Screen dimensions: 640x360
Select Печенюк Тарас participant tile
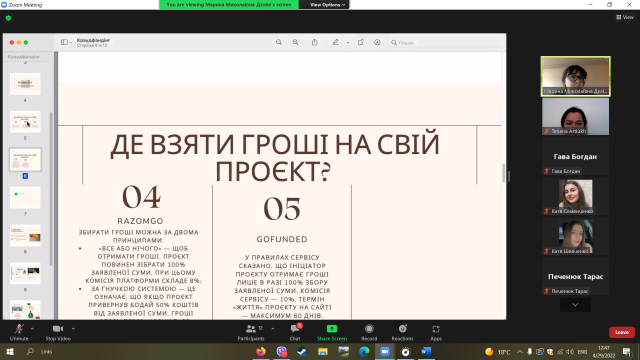coord(576,276)
